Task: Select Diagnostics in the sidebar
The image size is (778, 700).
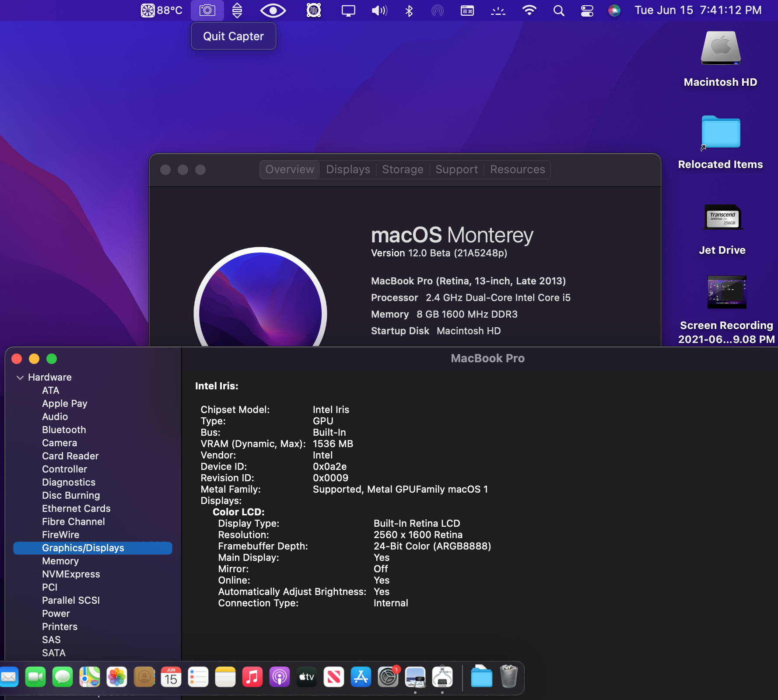Action: coord(69,482)
